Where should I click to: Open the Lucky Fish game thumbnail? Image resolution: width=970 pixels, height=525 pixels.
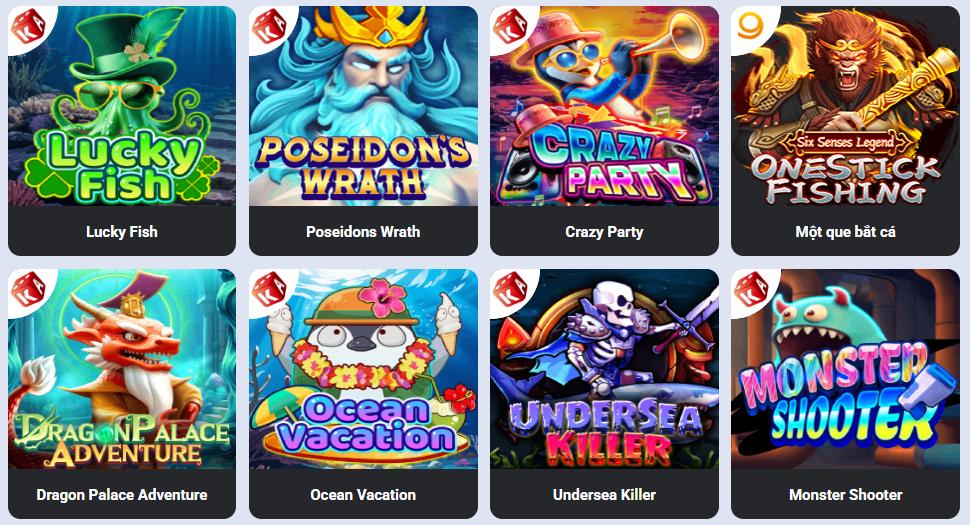click(x=122, y=106)
